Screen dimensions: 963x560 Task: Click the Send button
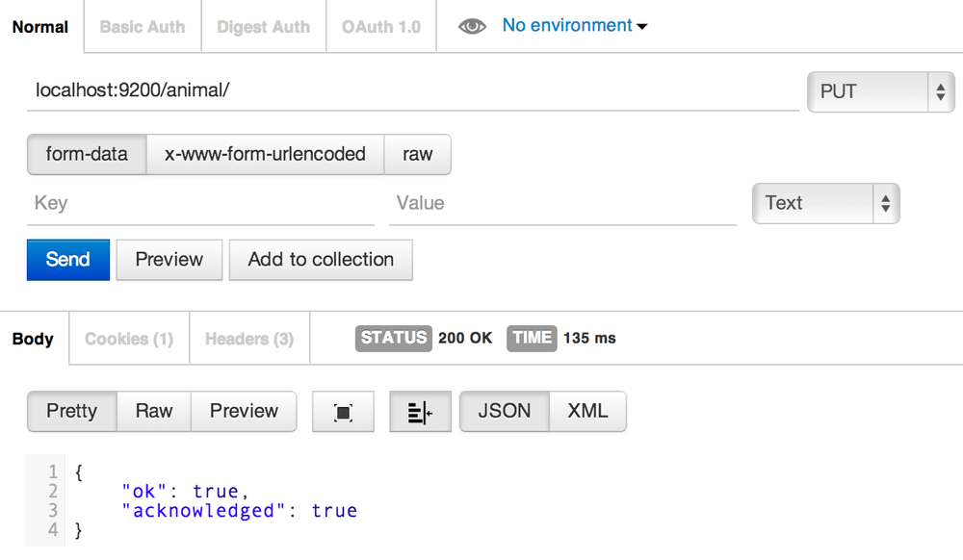[67, 260]
